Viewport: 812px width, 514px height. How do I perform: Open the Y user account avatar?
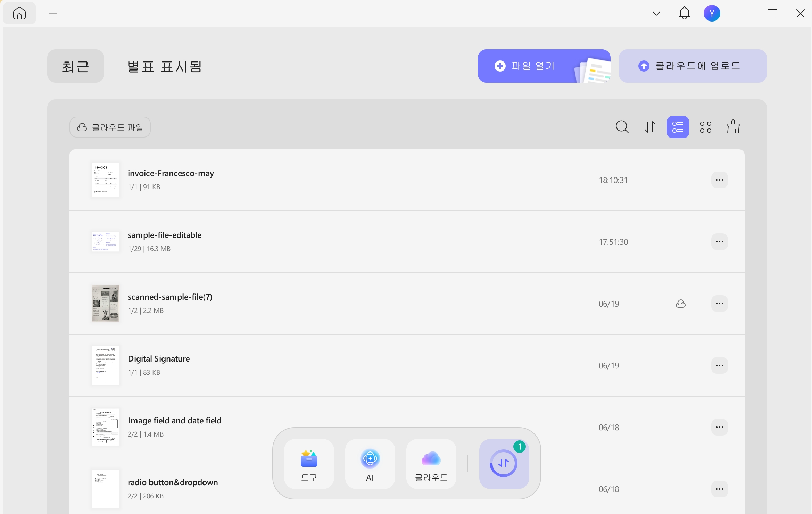pos(712,13)
